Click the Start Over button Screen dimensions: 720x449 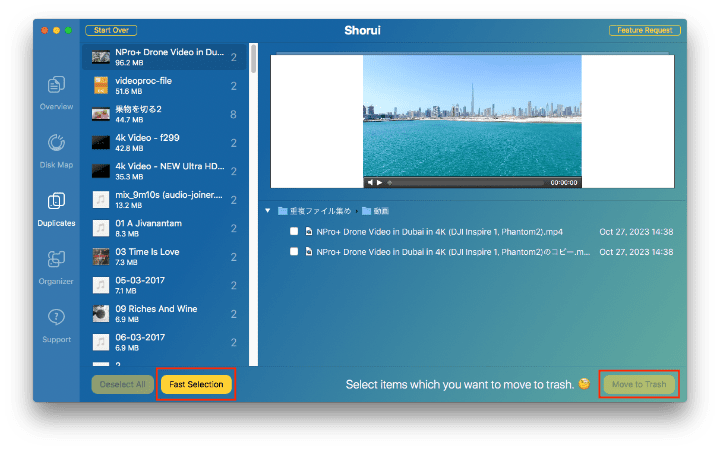(x=111, y=30)
